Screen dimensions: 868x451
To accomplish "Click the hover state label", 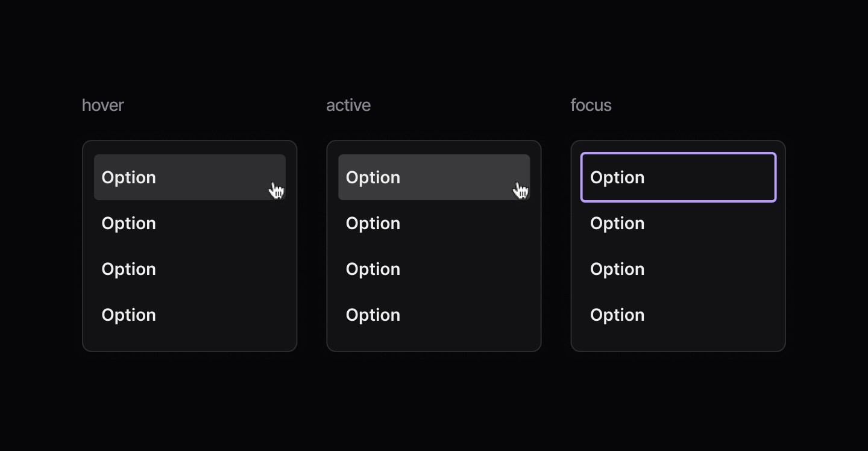I will click(102, 105).
